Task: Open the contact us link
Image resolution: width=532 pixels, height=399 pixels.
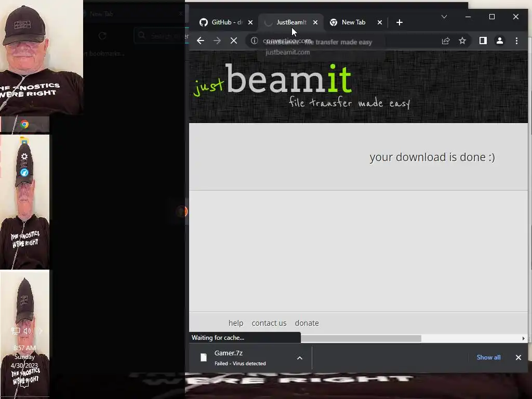Action: [x=269, y=323]
